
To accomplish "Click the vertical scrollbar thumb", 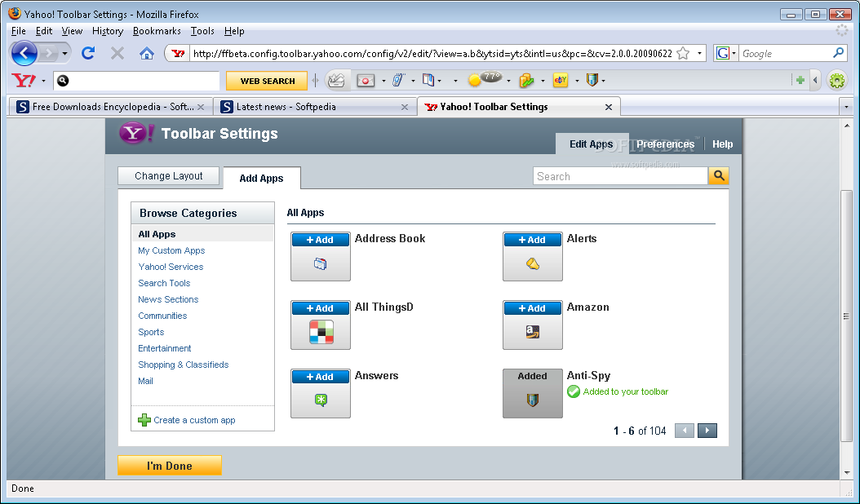I will [x=847, y=316].
